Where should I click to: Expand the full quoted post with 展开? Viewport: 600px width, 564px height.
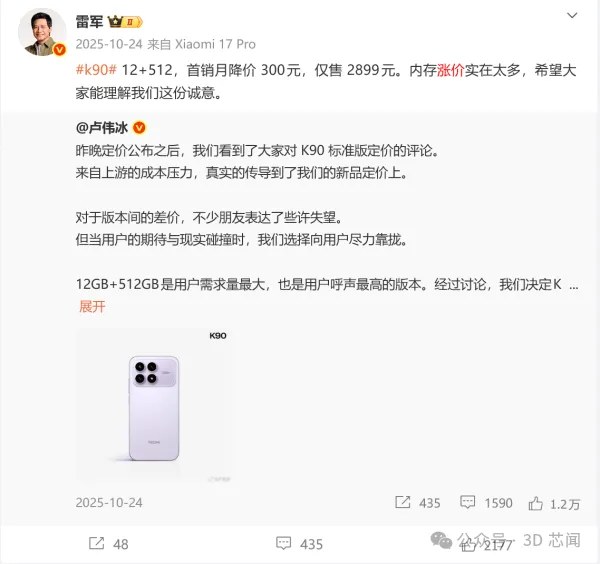tap(92, 306)
